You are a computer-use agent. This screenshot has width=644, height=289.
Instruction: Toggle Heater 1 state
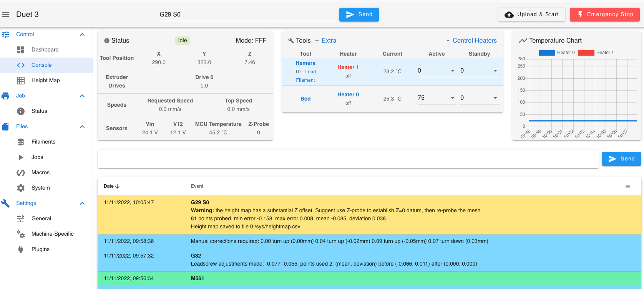pos(348,68)
